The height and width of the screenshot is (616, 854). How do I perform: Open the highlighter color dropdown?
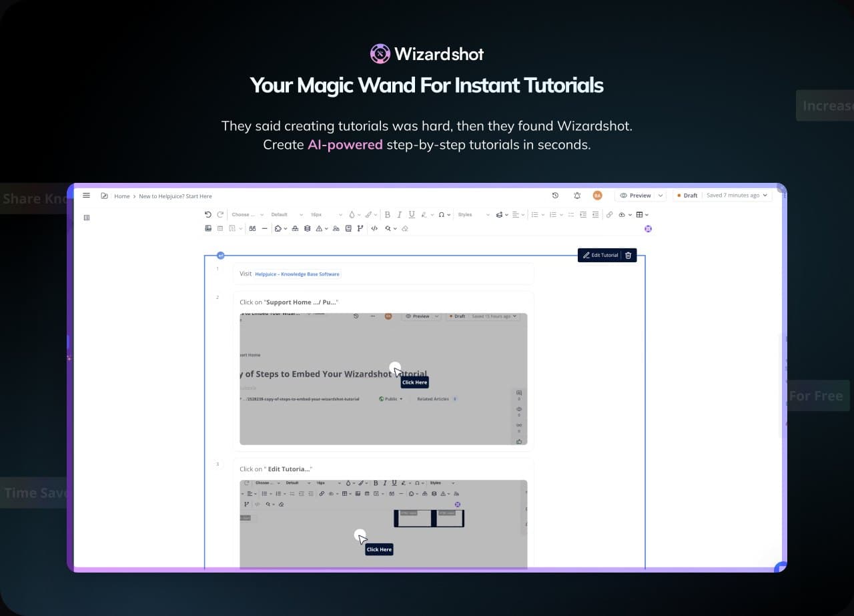pyautogui.click(x=370, y=215)
